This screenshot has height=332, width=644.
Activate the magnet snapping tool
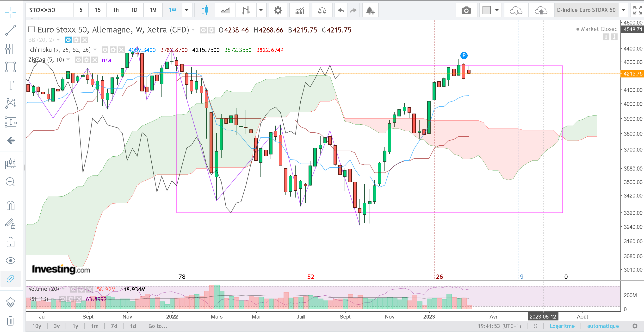pyautogui.click(x=11, y=205)
